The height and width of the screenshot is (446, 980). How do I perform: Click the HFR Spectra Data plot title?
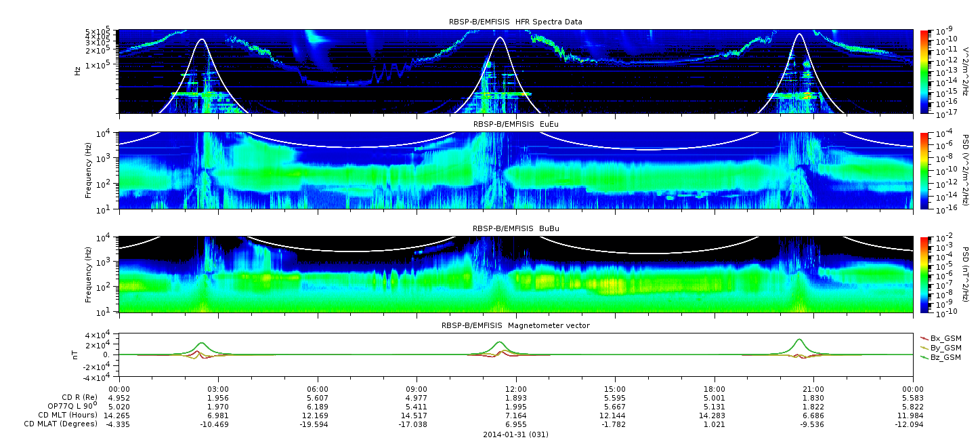click(x=515, y=22)
